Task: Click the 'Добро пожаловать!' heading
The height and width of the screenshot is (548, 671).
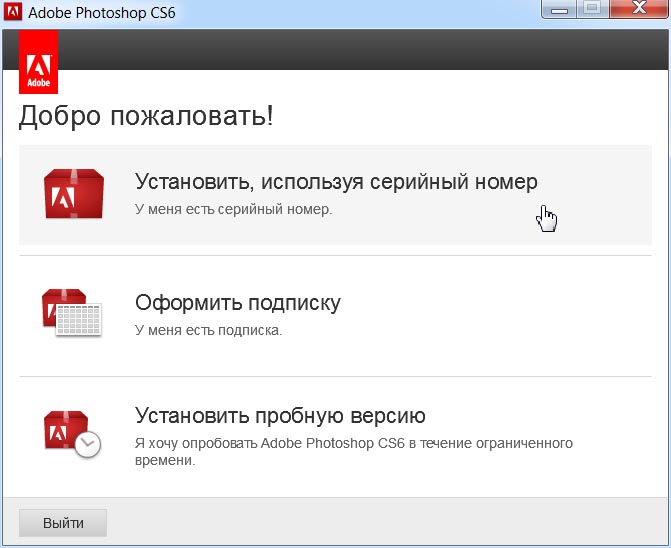Action: click(146, 115)
